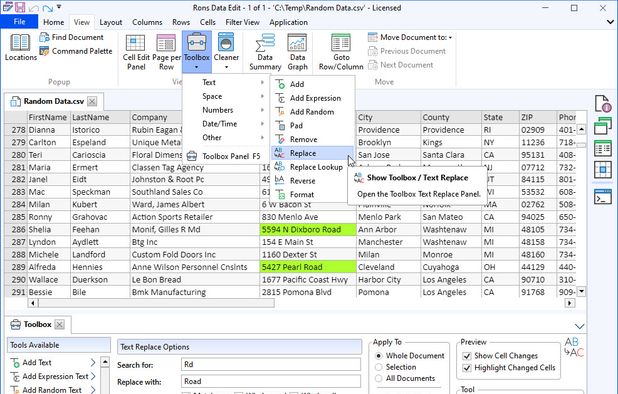Click the Replace with input field

tap(271, 381)
